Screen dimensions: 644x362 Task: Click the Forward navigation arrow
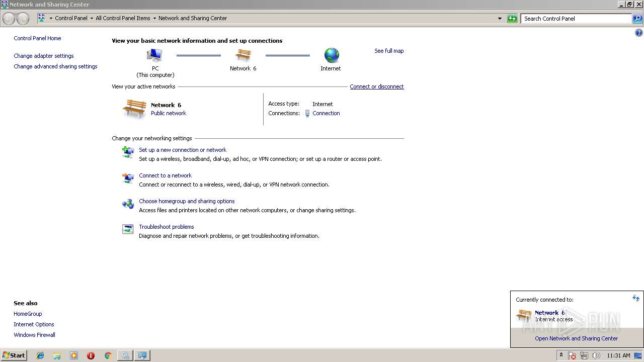(23, 19)
